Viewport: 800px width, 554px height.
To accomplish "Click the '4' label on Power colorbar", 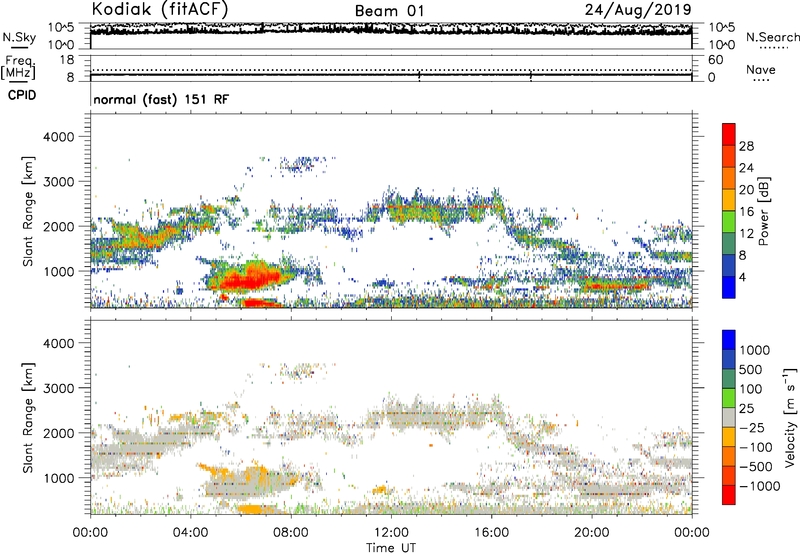I will pos(742,278).
